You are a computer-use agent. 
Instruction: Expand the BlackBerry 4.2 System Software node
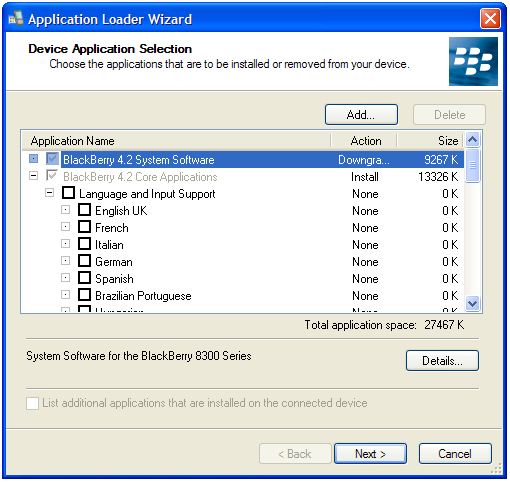[33, 159]
